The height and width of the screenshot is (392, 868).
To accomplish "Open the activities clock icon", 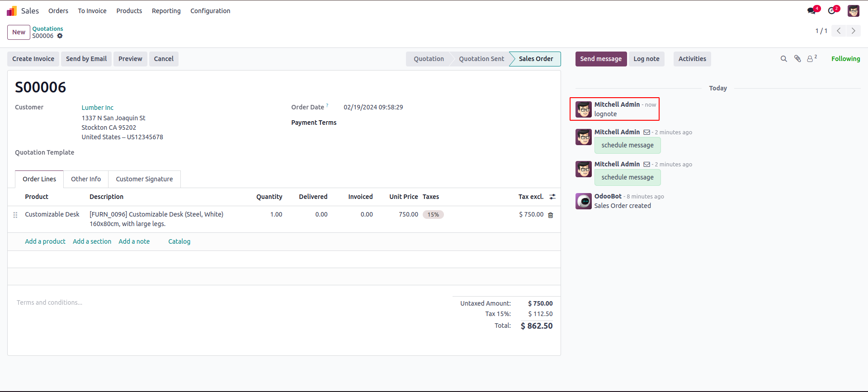I will pos(833,10).
